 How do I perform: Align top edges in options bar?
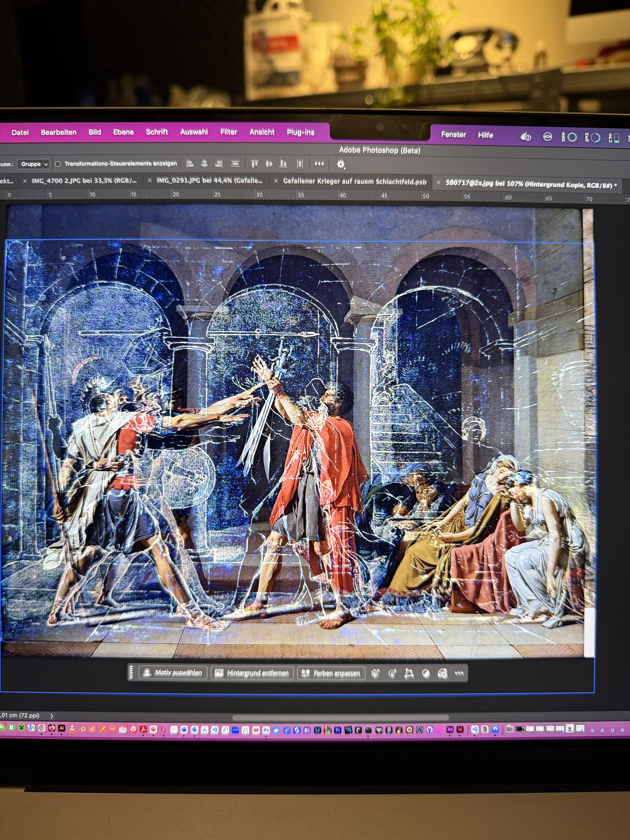click(254, 164)
